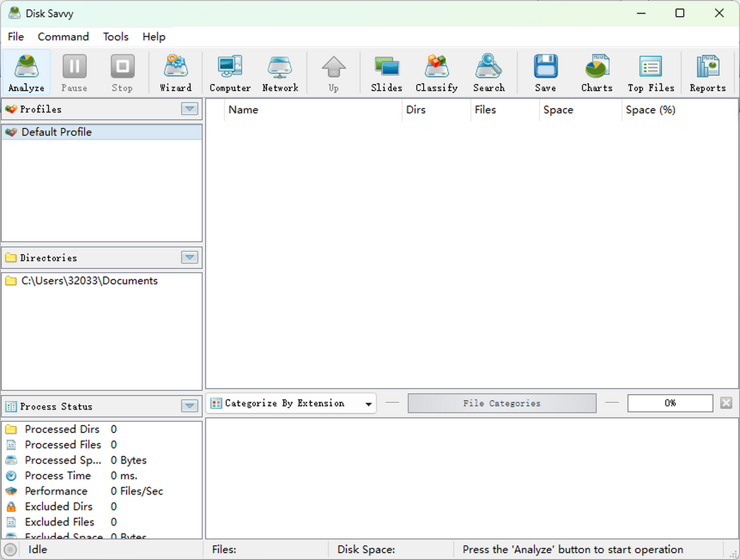Image resolution: width=740 pixels, height=560 pixels.
Task: Select the Computer toolbar icon
Action: [x=229, y=71]
